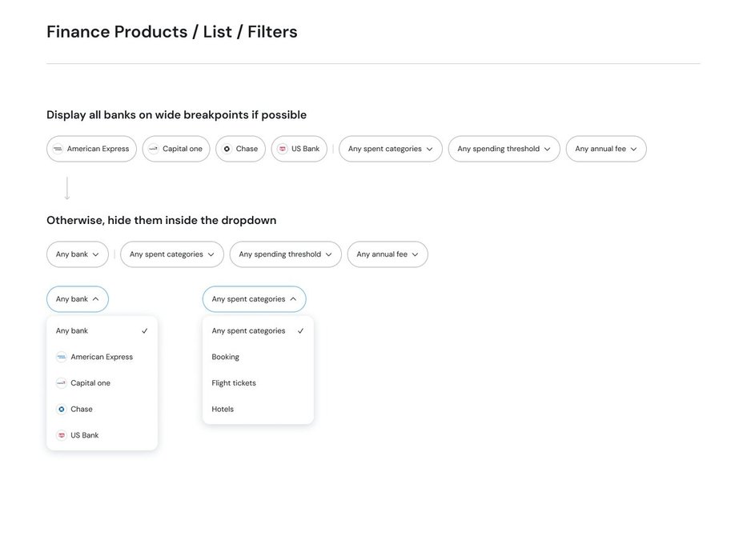This screenshot has width=747, height=560.
Task: Open the Any annual fee dropdown in the top row
Action: coord(605,149)
